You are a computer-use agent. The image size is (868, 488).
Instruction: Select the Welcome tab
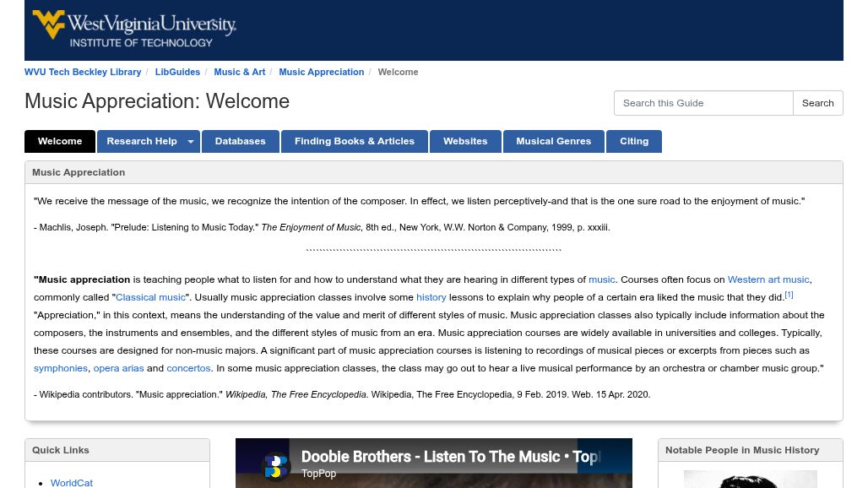(x=60, y=142)
